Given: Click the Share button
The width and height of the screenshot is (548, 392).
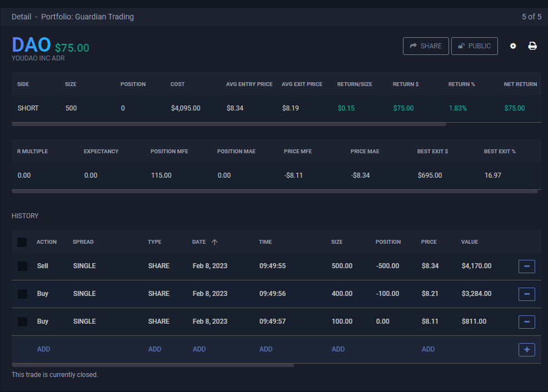Looking at the screenshot, I should 425,46.
